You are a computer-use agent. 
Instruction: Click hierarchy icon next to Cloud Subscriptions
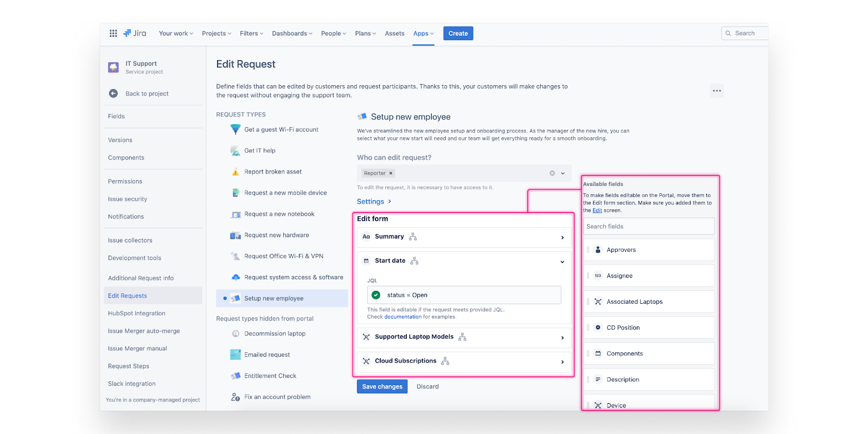tap(445, 361)
